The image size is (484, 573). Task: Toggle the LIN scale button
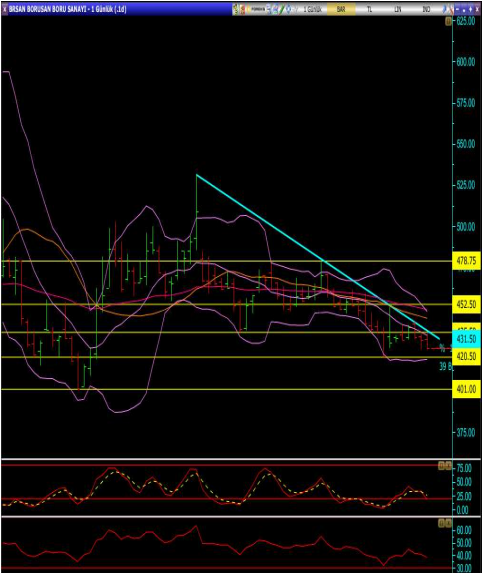tap(398, 9)
